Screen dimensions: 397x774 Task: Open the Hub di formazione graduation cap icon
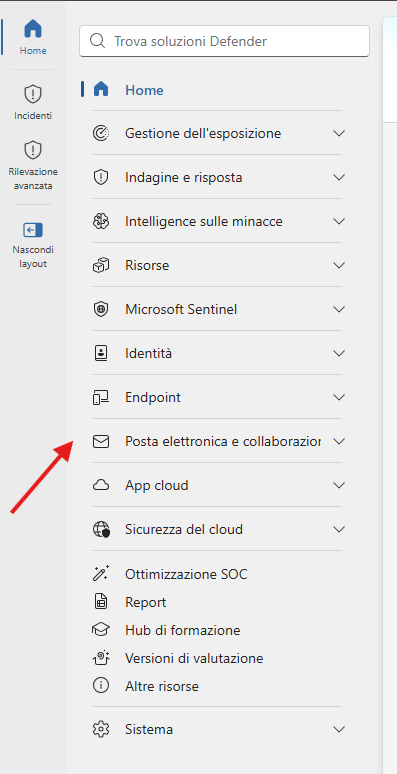[x=101, y=630]
